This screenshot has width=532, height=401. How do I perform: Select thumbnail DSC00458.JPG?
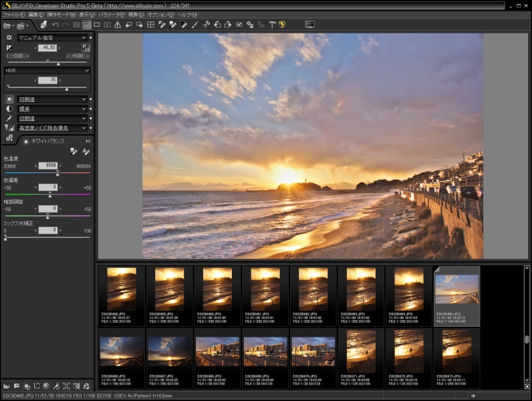pos(122,296)
